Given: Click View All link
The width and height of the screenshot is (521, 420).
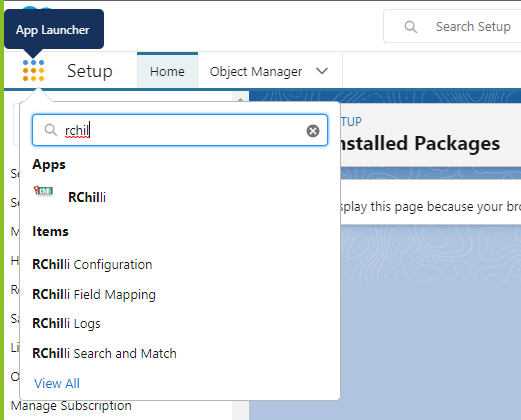Looking at the screenshot, I should pos(57,383).
